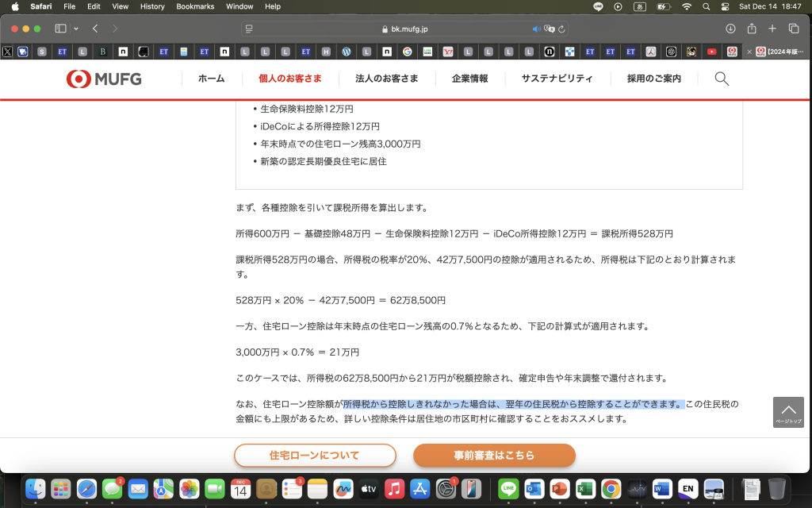This screenshot has height=508, width=812.
Task: Select the 法人のお客さま navigation item
Action: [x=387, y=79]
